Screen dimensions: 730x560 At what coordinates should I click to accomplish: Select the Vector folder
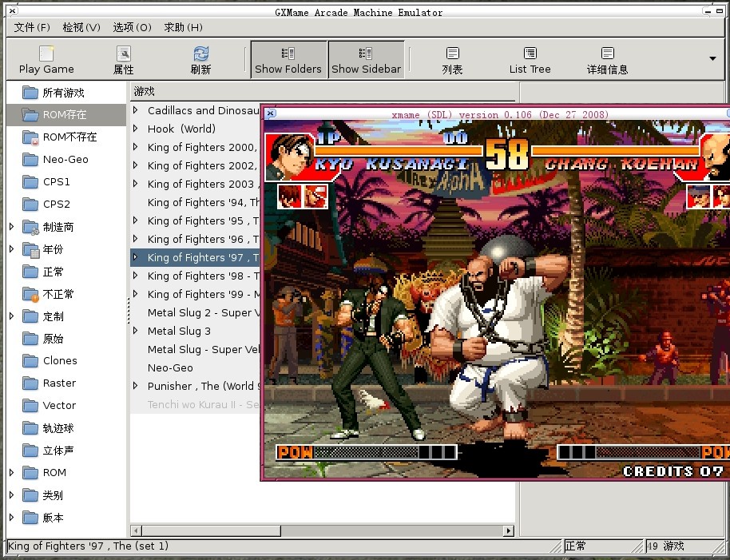(x=66, y=406)
